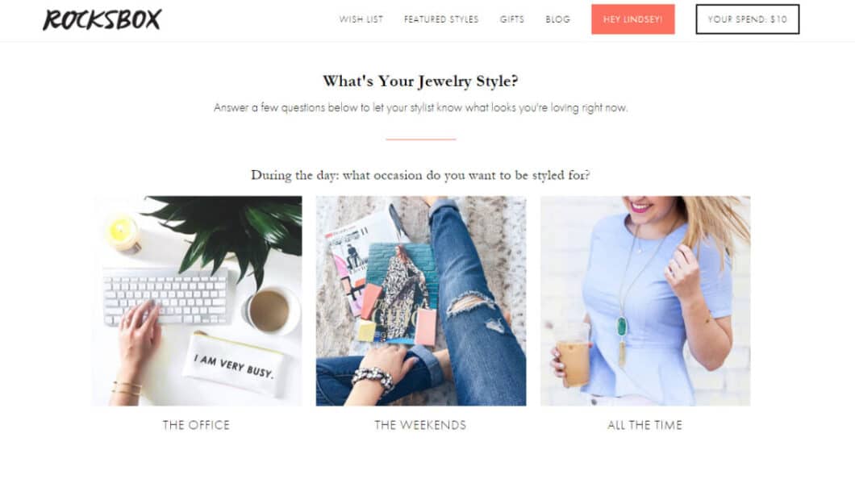Open the Gifts menu item

point(512,19)
